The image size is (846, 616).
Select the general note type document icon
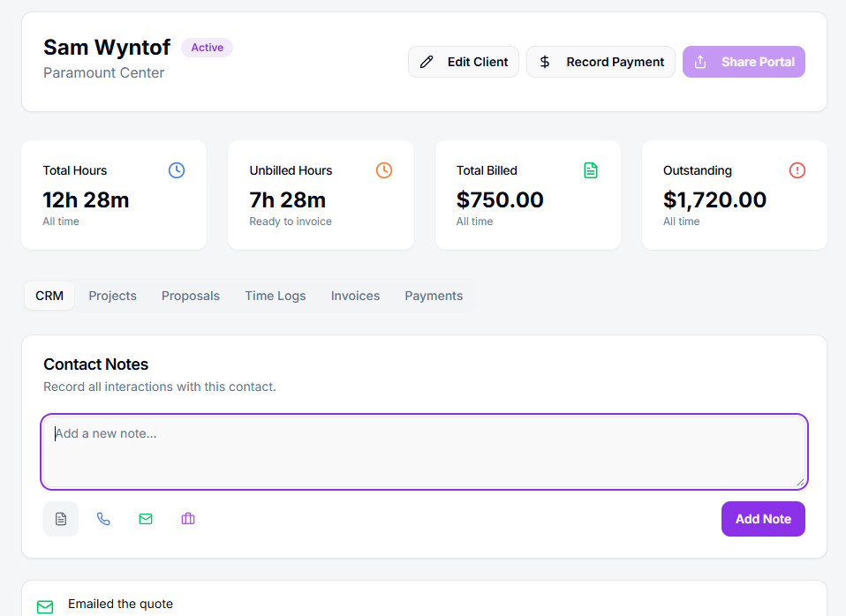coord(61,519)
